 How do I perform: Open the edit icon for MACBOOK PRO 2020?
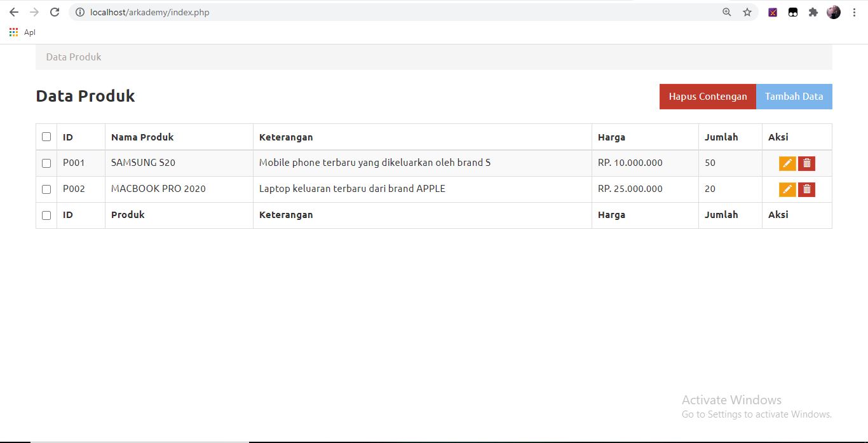787,189
